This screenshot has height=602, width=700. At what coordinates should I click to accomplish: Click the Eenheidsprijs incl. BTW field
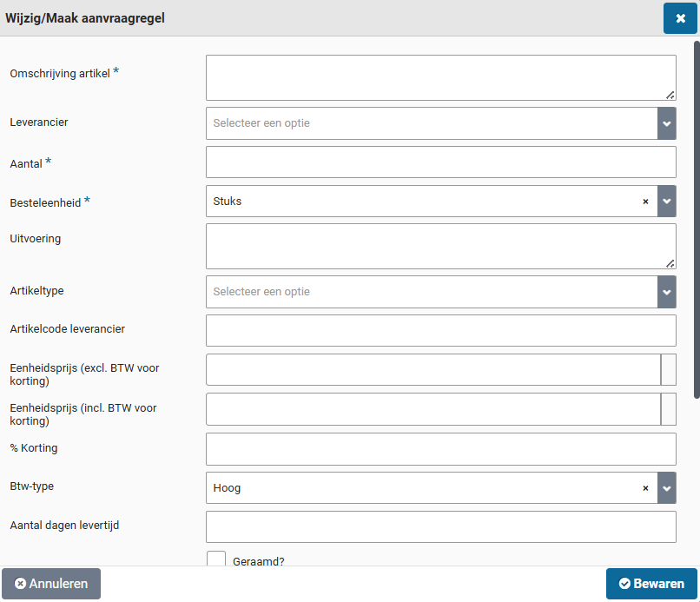[433, 409]
